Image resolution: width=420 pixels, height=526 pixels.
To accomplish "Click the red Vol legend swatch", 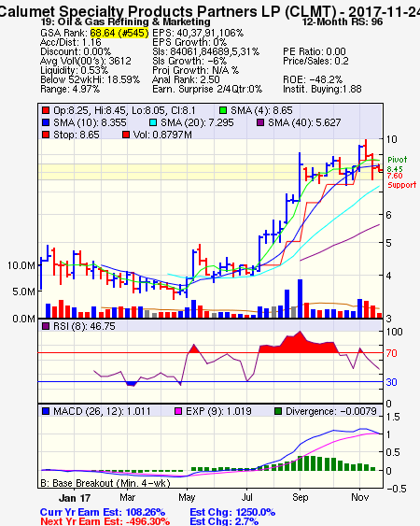I will click(x=126, y=135).
